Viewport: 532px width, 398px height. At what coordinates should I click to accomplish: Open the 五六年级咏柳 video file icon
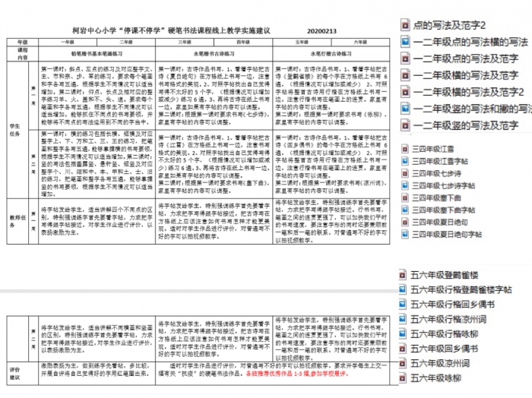point(402,377)
